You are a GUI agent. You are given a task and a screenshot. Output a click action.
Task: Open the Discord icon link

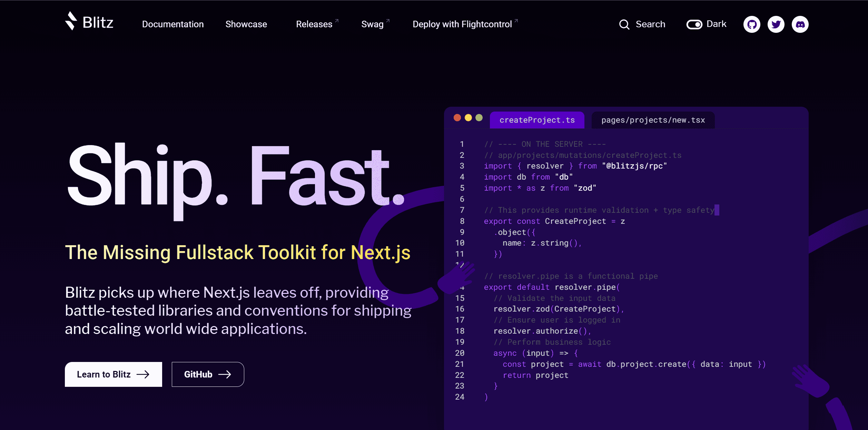click(800, 24)
